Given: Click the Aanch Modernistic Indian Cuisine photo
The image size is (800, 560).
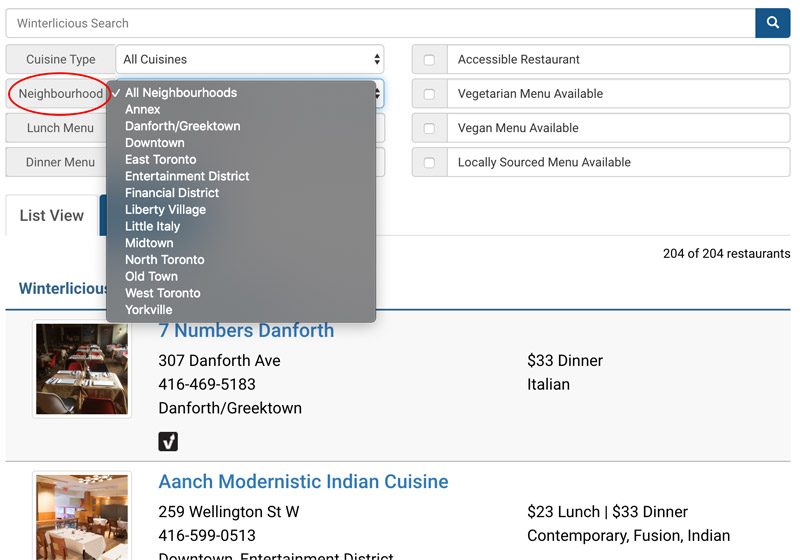Looking at the screenshot, I should [82, 517].
